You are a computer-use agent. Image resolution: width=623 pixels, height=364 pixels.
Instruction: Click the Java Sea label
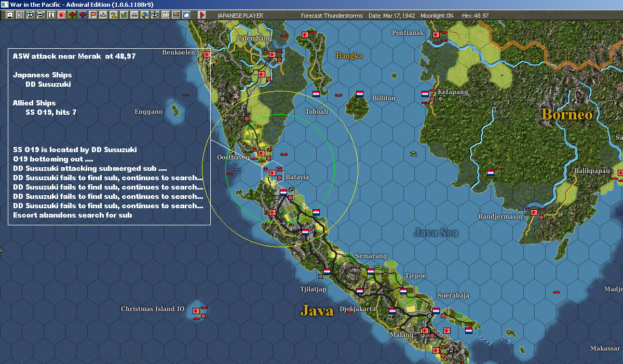436,233
